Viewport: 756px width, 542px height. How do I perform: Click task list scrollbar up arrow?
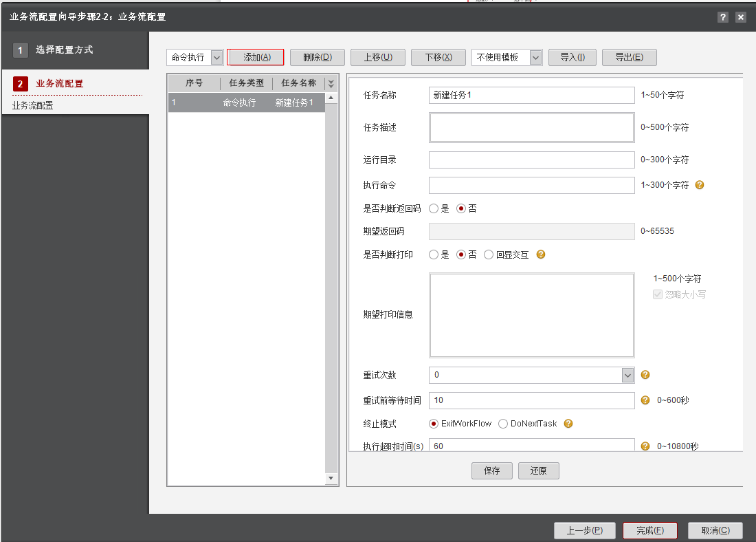tap(331, 98)
